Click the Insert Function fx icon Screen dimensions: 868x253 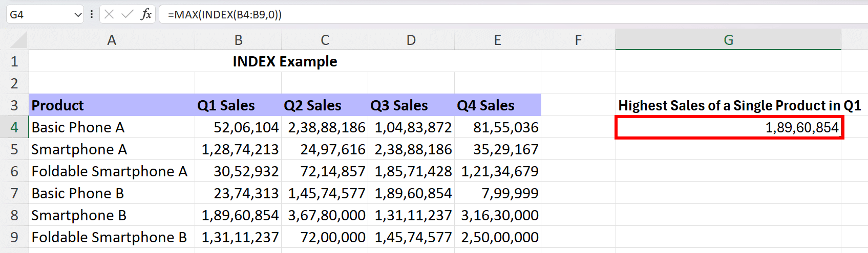click(146, 14)
